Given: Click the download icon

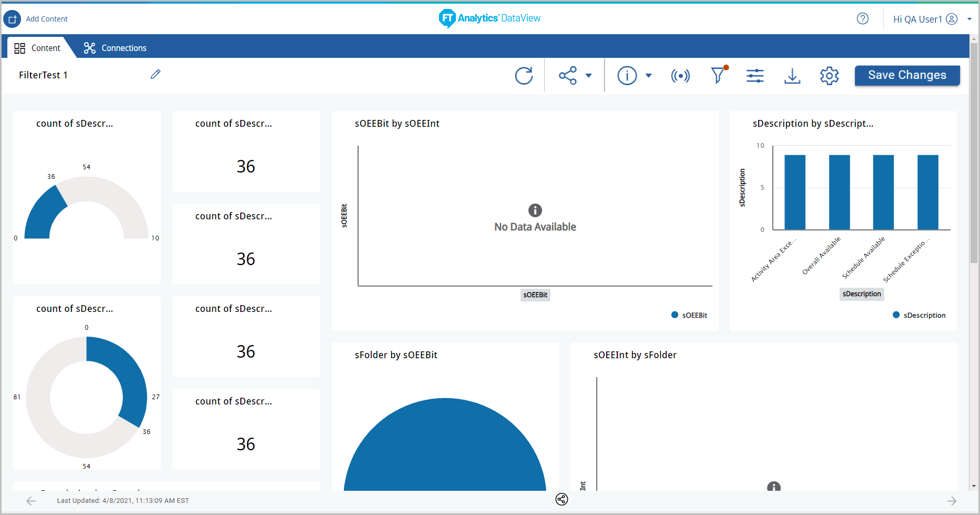Looking at the screenshot, I should tap(792, 76).
